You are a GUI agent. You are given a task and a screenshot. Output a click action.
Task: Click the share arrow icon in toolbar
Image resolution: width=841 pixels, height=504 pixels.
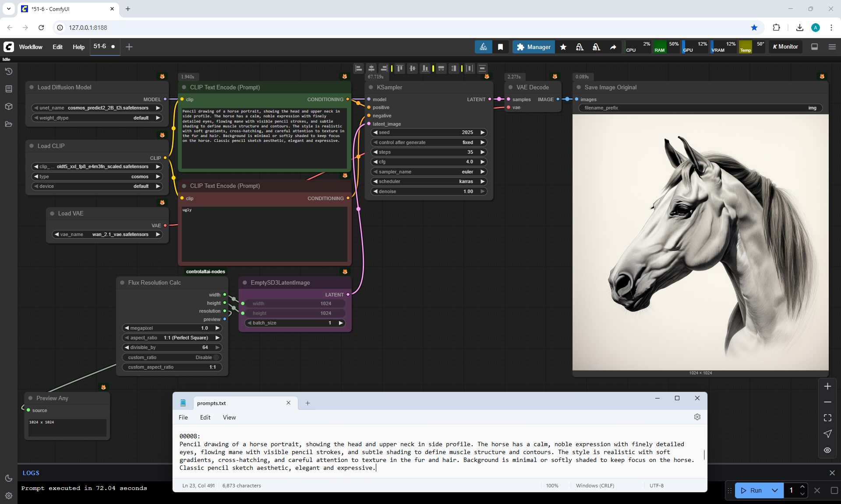(x=613, y=47)
